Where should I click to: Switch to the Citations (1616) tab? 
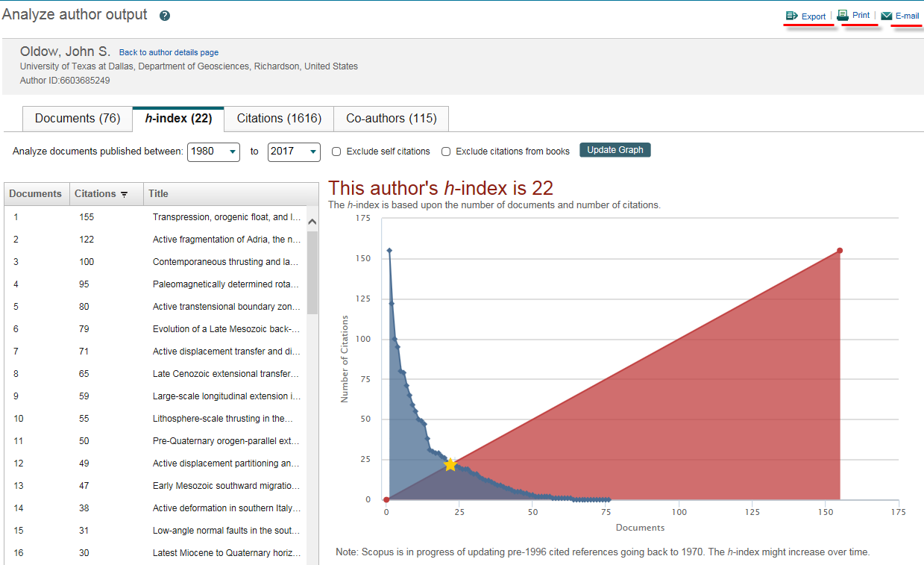point(279,119)
